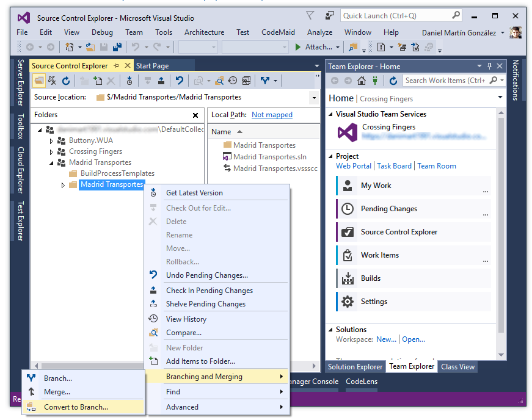Click the Branch toolbar icon
This screenshot has width=532, height=420.
(265, 81)
